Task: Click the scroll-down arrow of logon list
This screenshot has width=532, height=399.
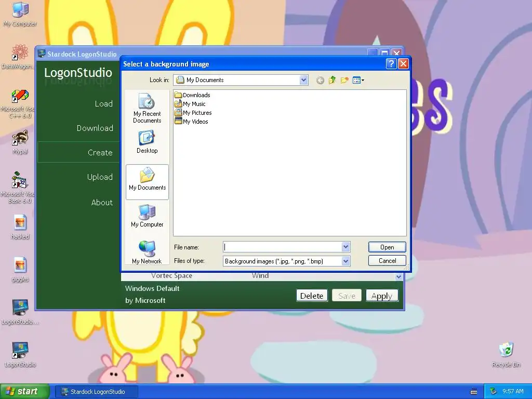Action: click(x=398, y=277)
